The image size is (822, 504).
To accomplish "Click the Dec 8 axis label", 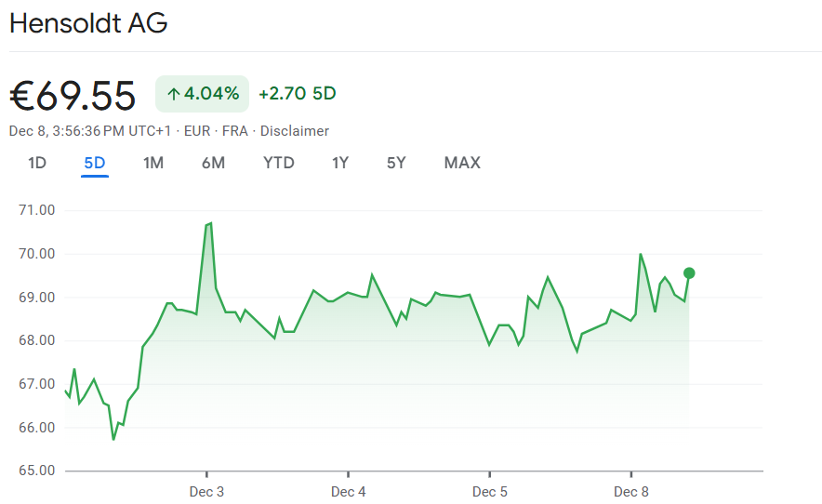I will (x=631, y=491).
